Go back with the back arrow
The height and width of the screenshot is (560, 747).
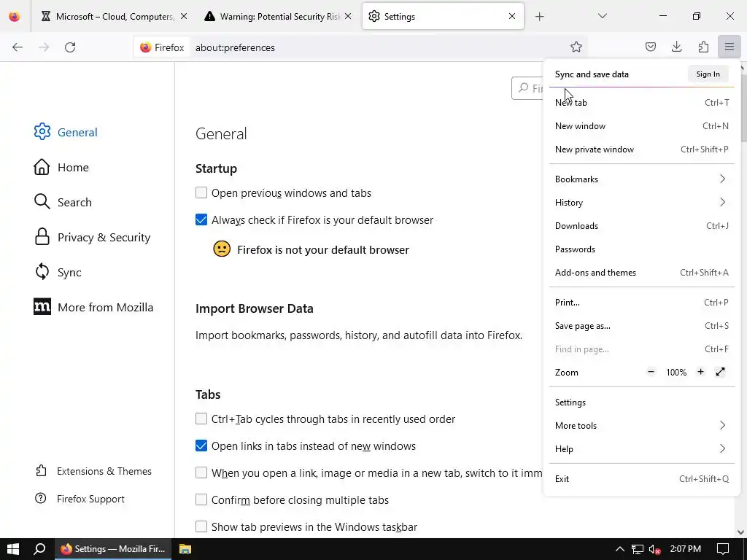click(18, 47)
